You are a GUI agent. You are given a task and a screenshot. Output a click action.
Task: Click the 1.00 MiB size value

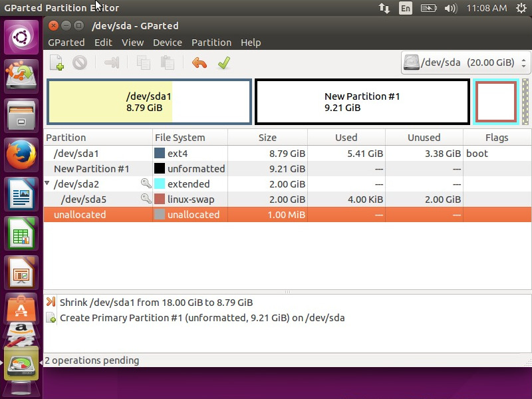(287, 214)
